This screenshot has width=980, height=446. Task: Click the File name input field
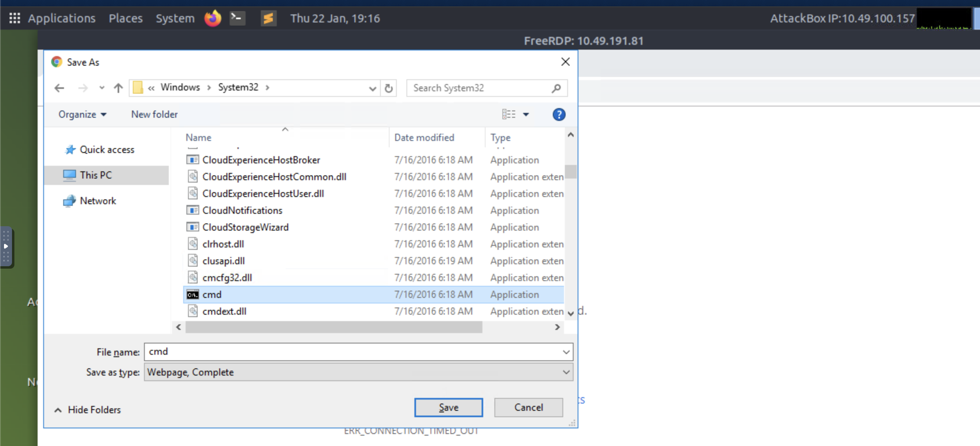pyautogui.click(x=352, y=352)
